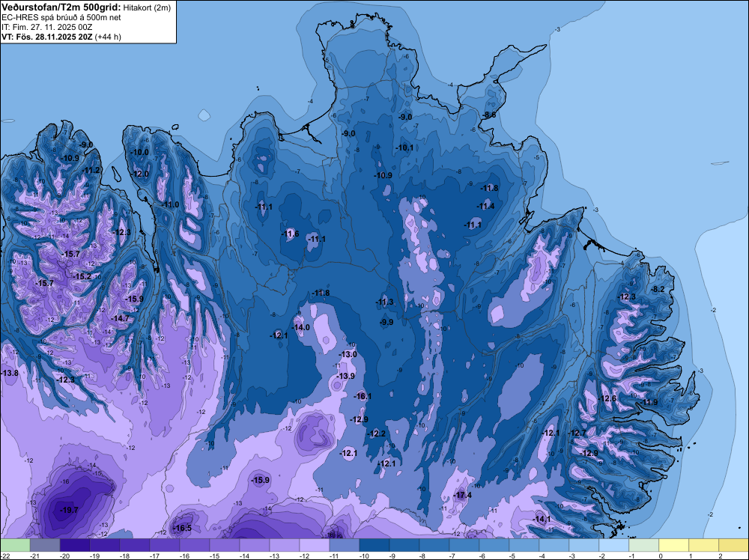Click the -11.2 temperature label
This screenshot has width=749, height=560.
point(91,171)
